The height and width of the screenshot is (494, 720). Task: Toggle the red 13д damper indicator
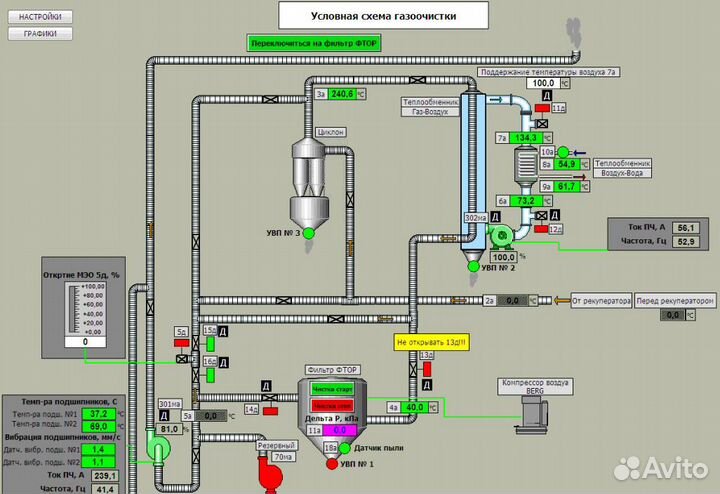pyautogui.click(x=427, y=371)
